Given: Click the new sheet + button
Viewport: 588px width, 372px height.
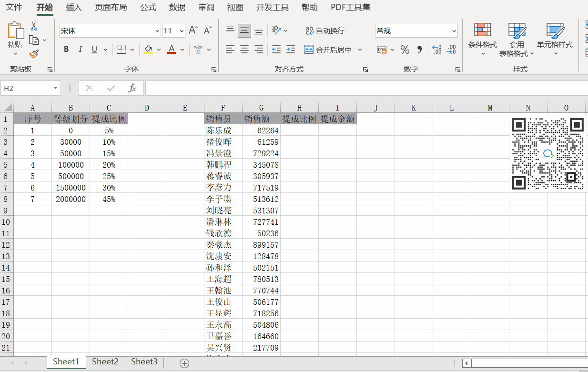Looking at the screenshot, I should [184, 362].
